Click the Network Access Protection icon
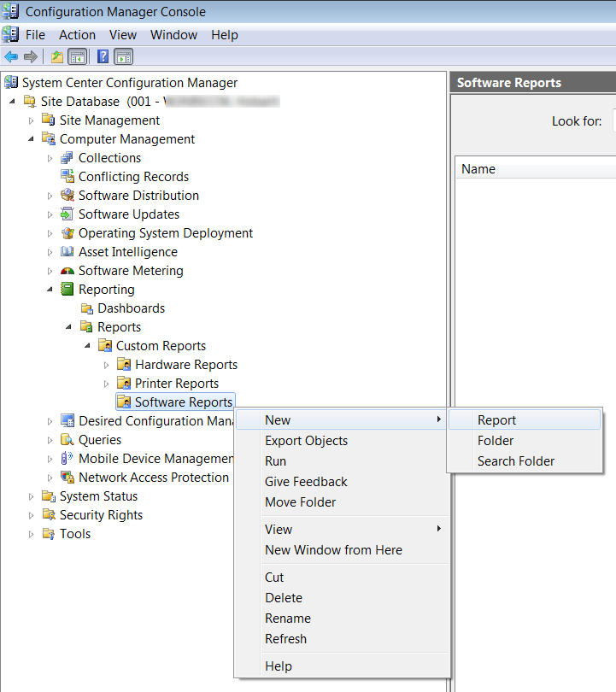The width and height of the screenshot is (616, 692). pos(67,477)
